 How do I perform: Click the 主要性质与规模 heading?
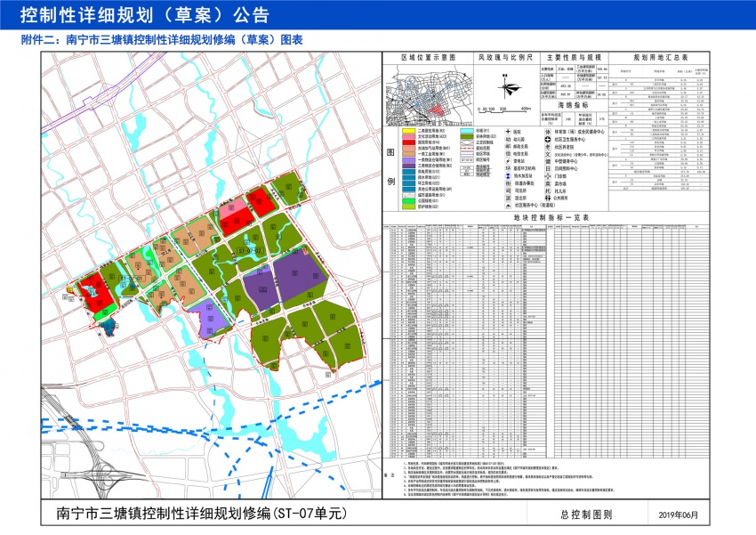pyautogui.click(x=574, y=57)
